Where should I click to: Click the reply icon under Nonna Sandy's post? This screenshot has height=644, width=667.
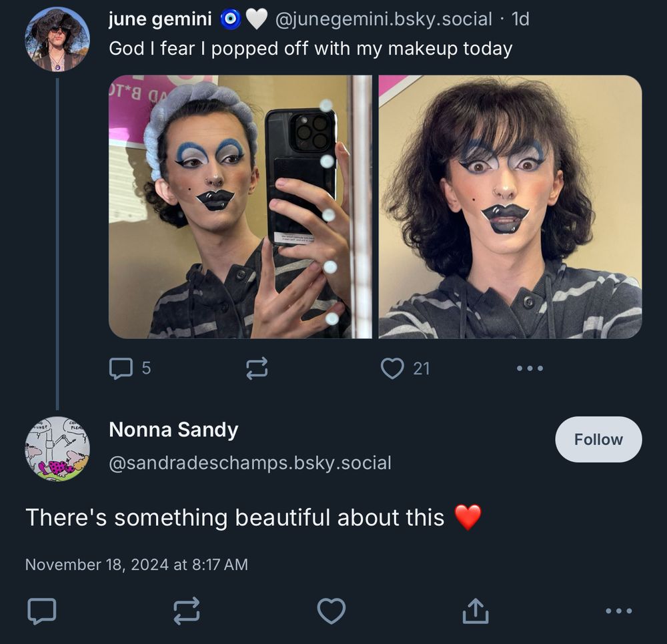41,610
